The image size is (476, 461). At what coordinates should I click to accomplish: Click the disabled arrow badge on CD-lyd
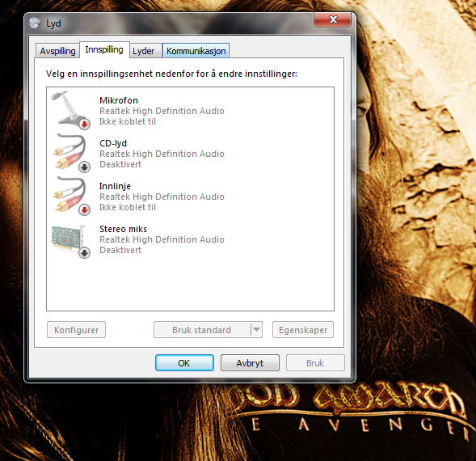coord(85,167)
